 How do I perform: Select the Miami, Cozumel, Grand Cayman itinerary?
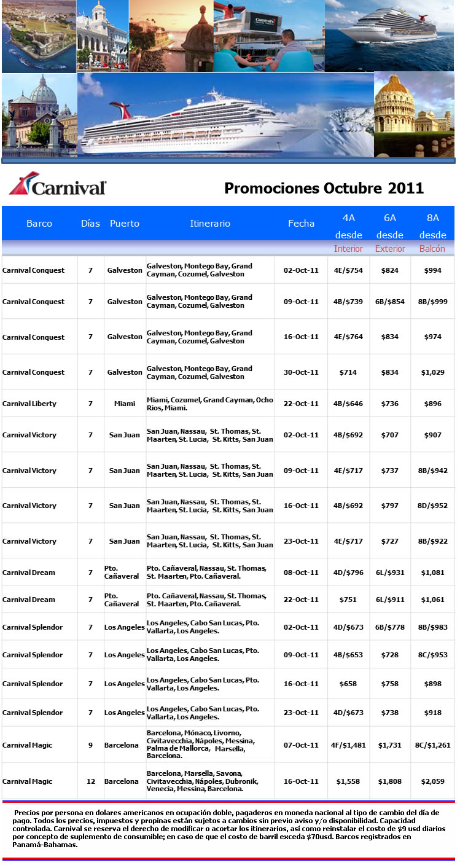tap(210, 404)
